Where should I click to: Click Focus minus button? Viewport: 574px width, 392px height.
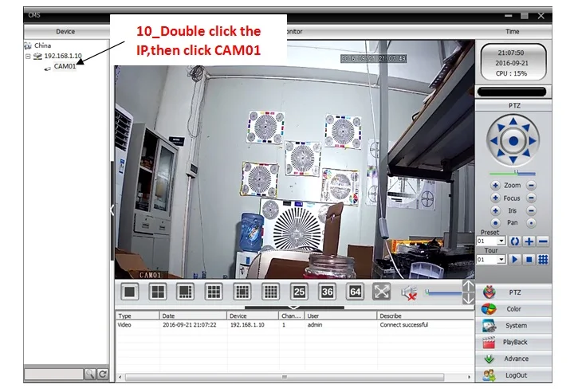(x=531, y=198)
